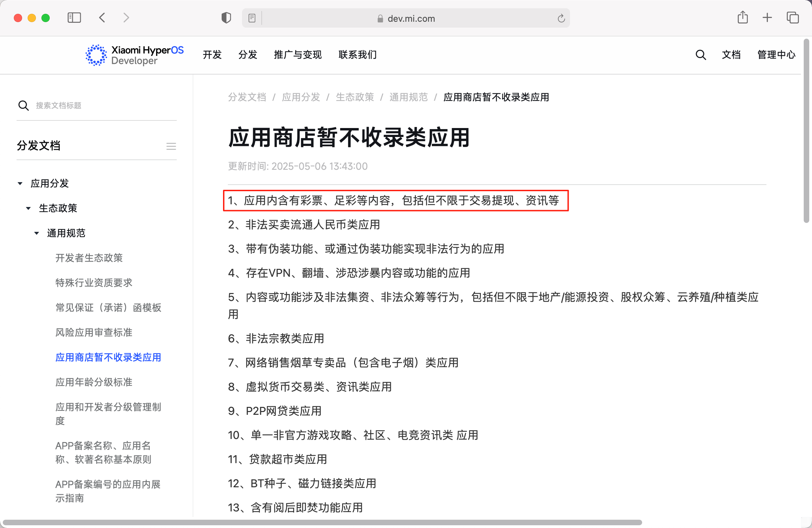Show all tabs using the tab overview icon
This screenshot has height=528, width=812.
tap(792, 18)
